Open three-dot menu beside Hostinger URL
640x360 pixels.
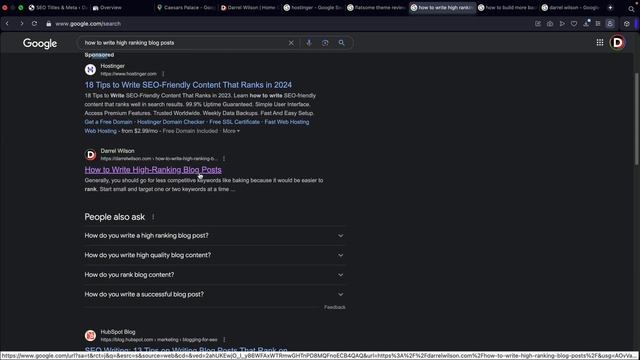[163, 74]
